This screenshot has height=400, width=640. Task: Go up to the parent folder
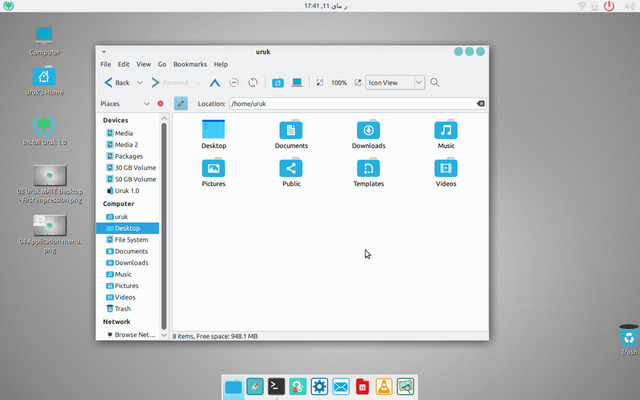coord(215,83)
